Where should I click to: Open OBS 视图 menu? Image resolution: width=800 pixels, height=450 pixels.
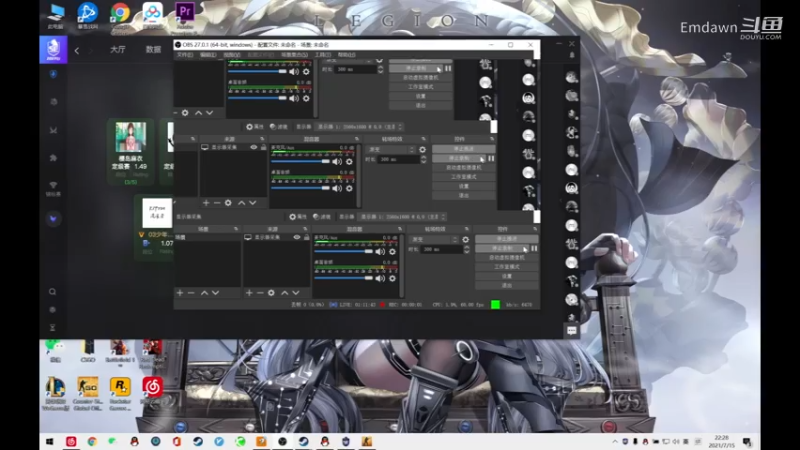tap(231, 55)
